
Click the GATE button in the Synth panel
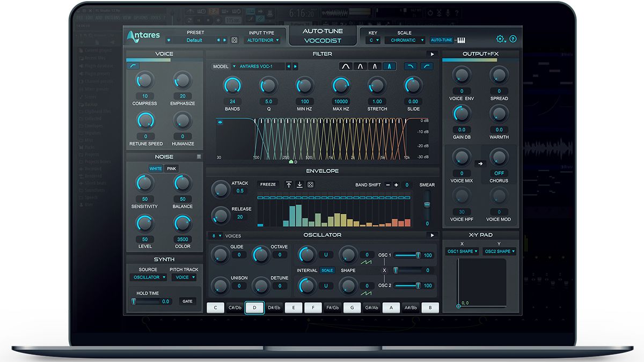click(x=187, y=301)
